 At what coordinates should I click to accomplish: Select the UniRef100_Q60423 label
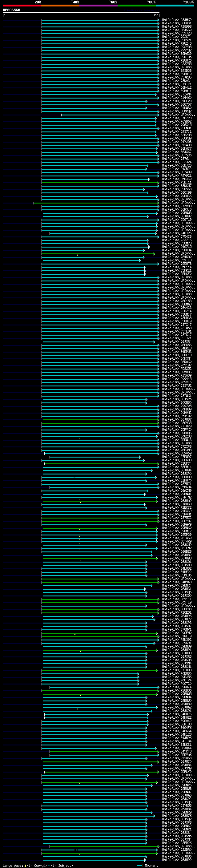(177, 308)
